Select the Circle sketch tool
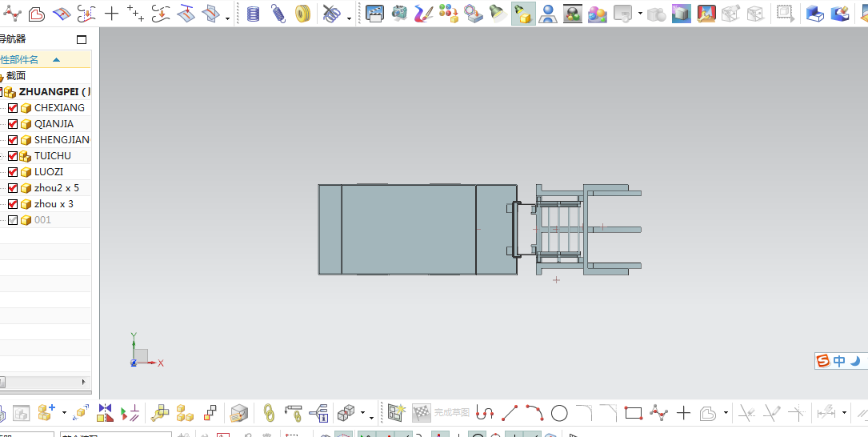Screen dimensions: 868x437 (x=559, y=413)
